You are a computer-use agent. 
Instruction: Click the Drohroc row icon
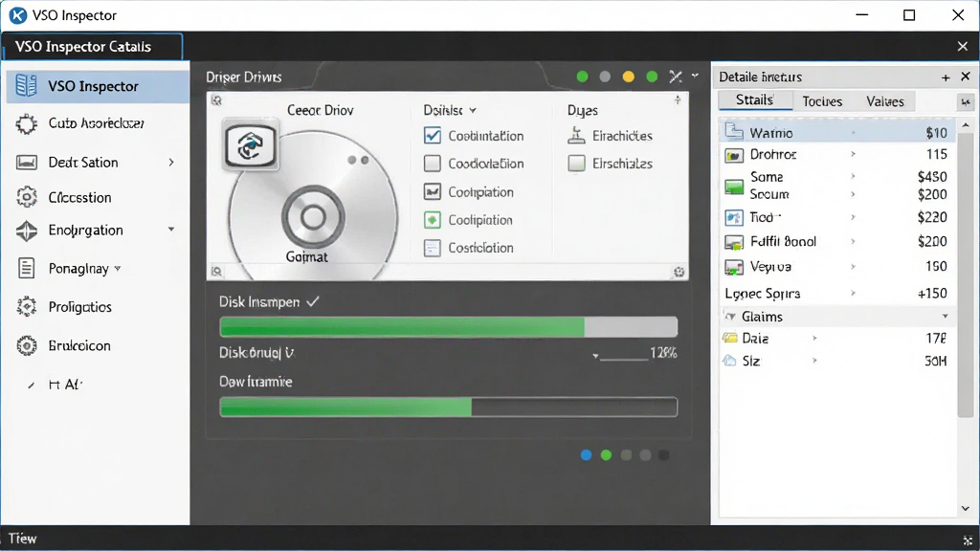click(x=734, y=154)
